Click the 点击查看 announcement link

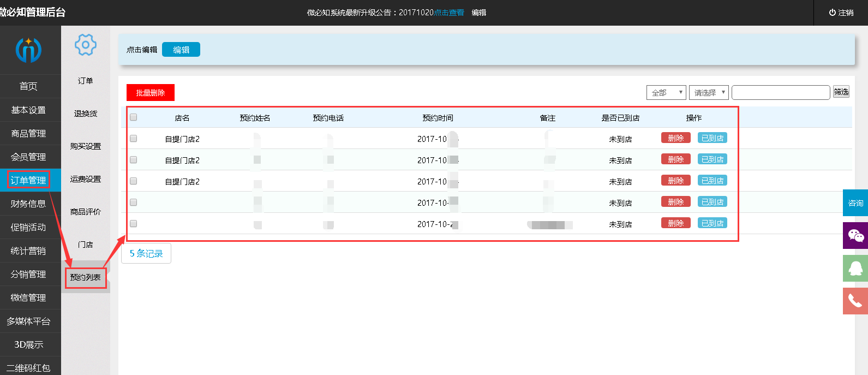pyautogui.click(x=449, y=13)
